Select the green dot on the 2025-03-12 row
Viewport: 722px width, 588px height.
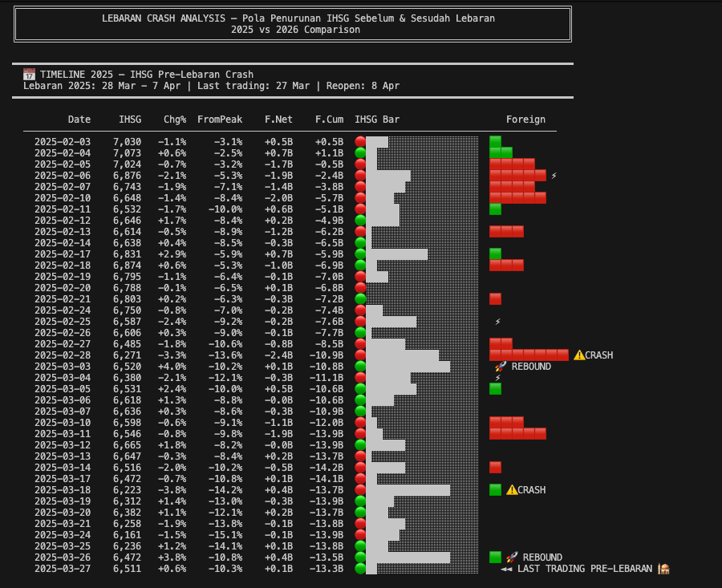tap(360, 444)
